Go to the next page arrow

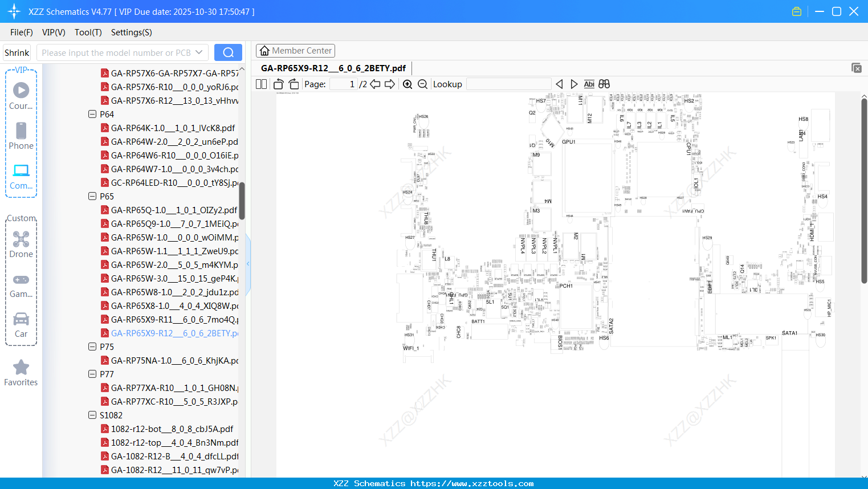pyautogui.click(x=390, y=84)
